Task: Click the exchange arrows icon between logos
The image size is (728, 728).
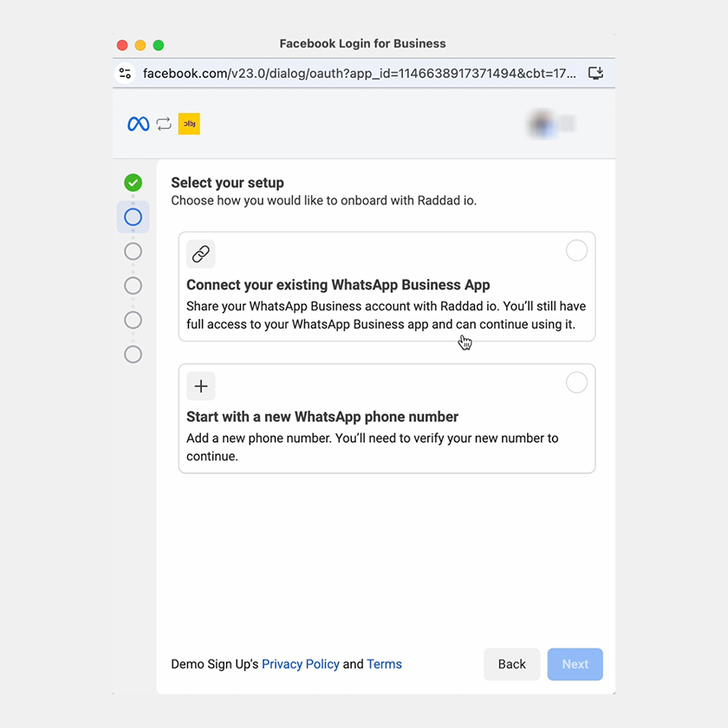Action: tap(164, 124)
